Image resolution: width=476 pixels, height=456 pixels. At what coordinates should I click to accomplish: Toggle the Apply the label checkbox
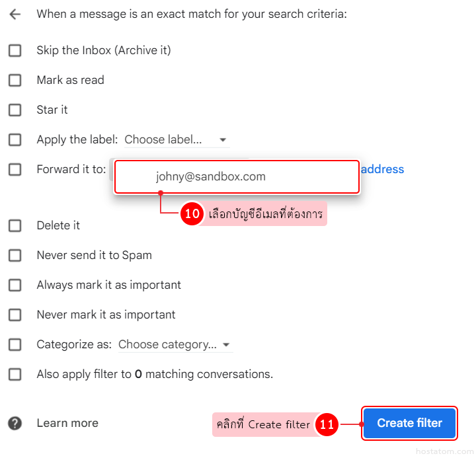coord(15,139)
